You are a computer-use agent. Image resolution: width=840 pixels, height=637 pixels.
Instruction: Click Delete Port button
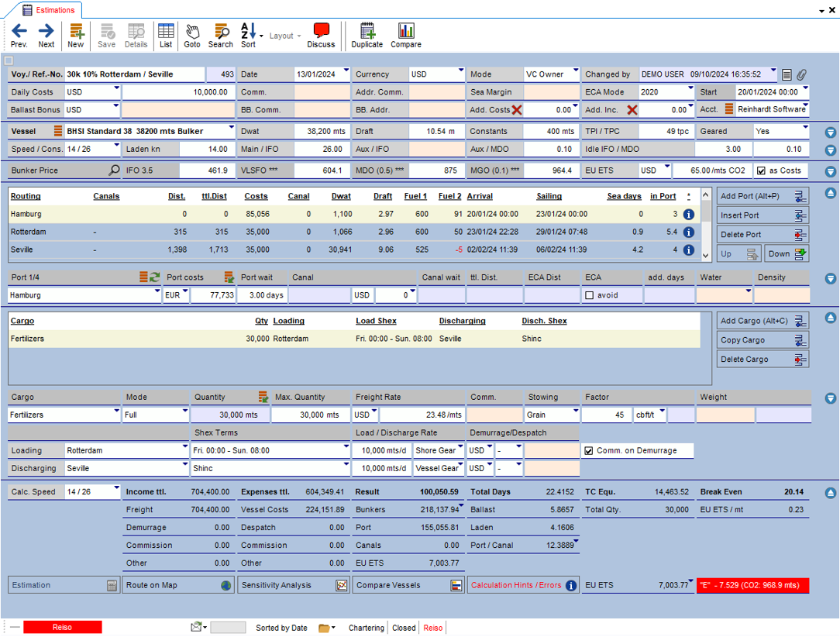pyautogui.click(x=763, y=235)
